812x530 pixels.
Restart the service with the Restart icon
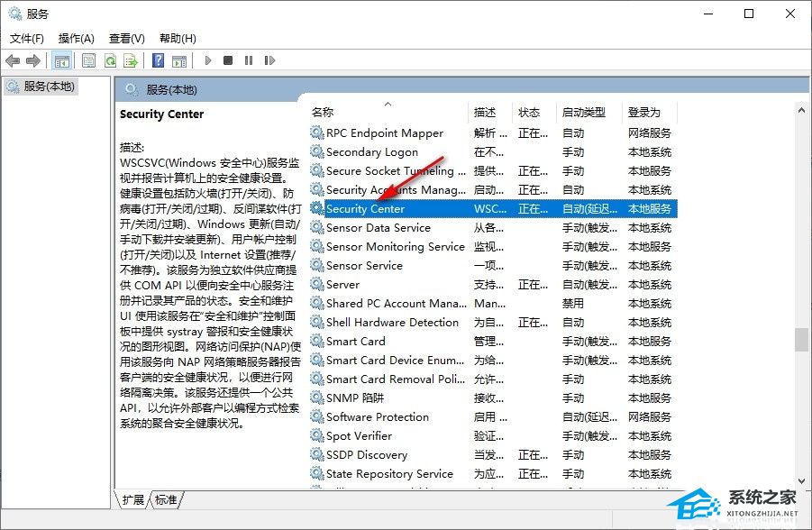point(269,60)
